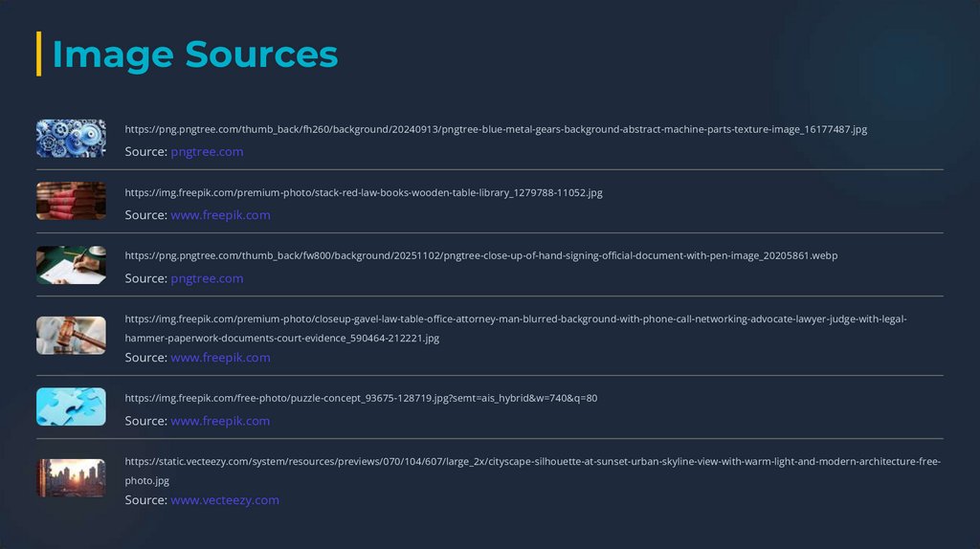
Task: Click the blue metal gears thumbnail
Action: [71, 139]
